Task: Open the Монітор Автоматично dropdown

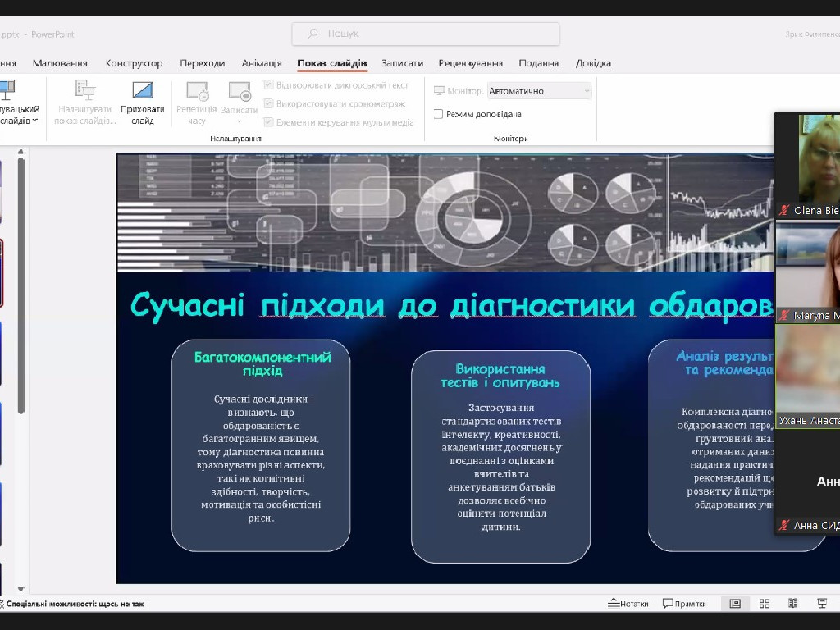Action: (x=540, y=91)
